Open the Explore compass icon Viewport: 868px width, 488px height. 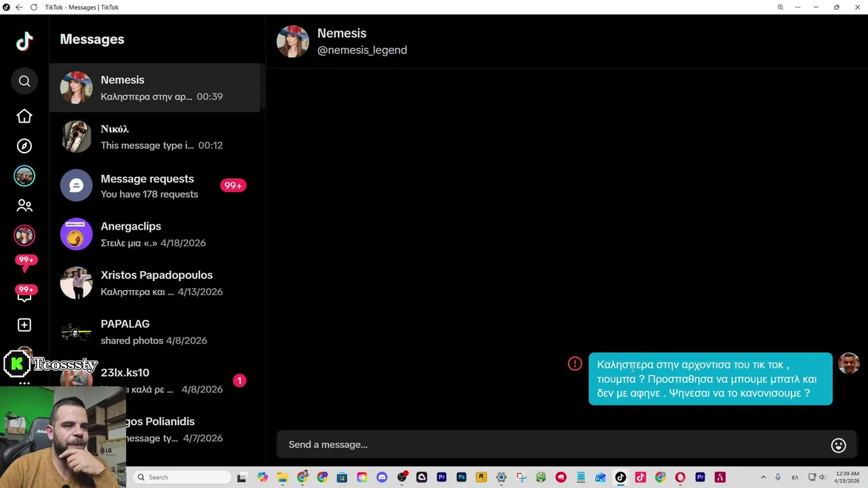[24, 146]
